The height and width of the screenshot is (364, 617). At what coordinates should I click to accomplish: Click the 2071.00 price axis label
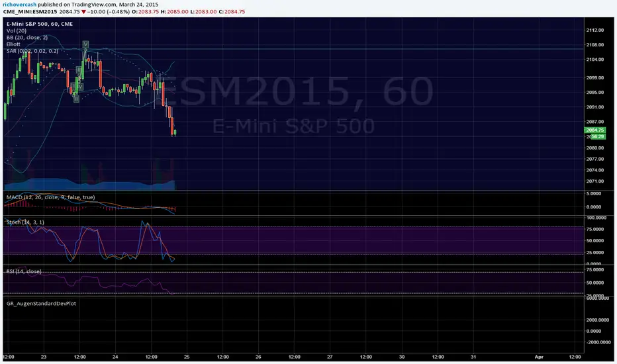click(594, 181)
